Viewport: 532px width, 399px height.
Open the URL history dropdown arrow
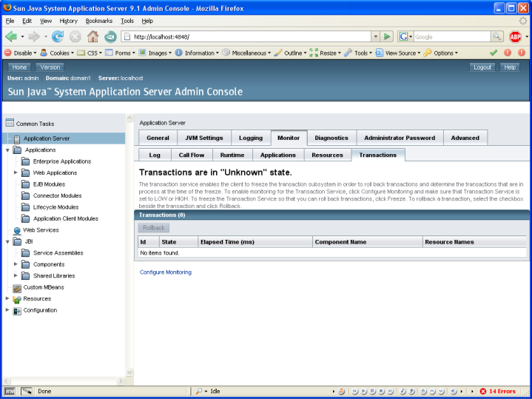point(376,36)
